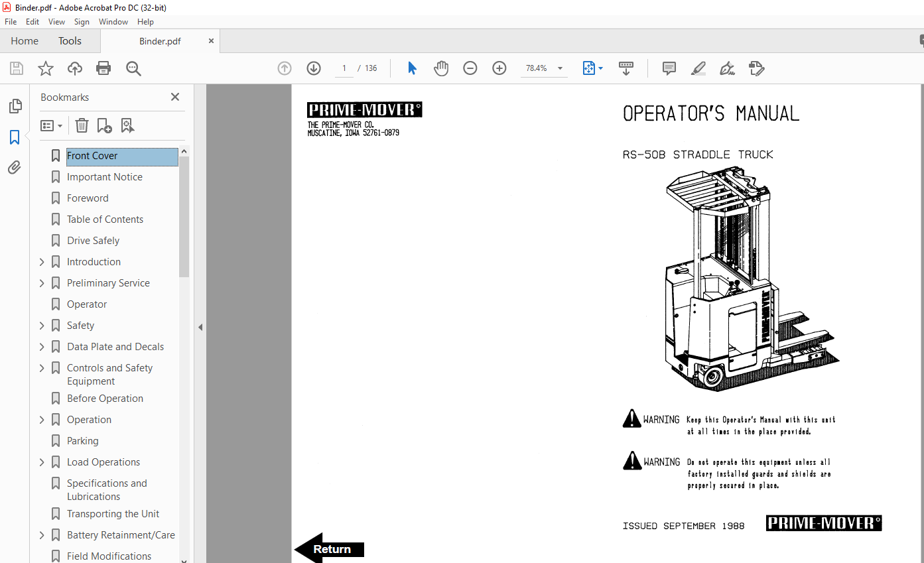
Task: Click the page number input field
Action: 344,68
